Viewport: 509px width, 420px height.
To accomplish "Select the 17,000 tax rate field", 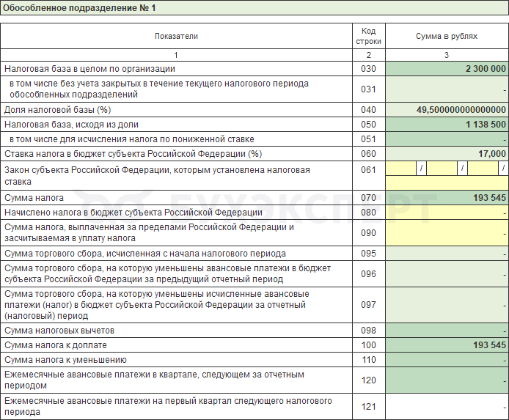I will click(x=447, y=154).
